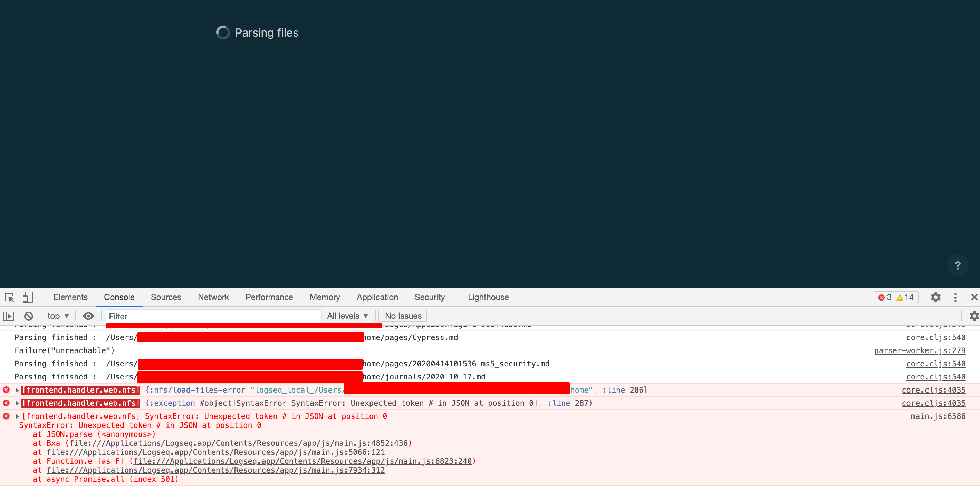Open the Memory tab
This screenshot has width=980, height=488.
[325, 297]
